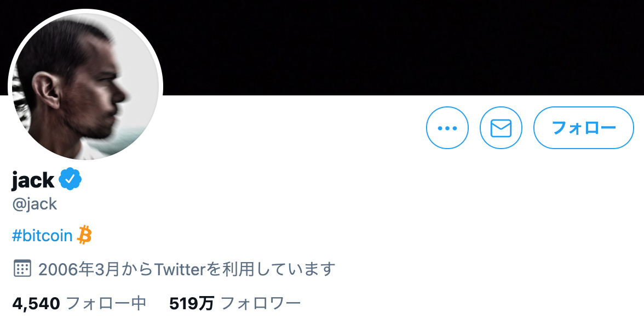644x318 pixels.
Task: Click the calendar icon beside join date
Action: [x=22, y=268]
